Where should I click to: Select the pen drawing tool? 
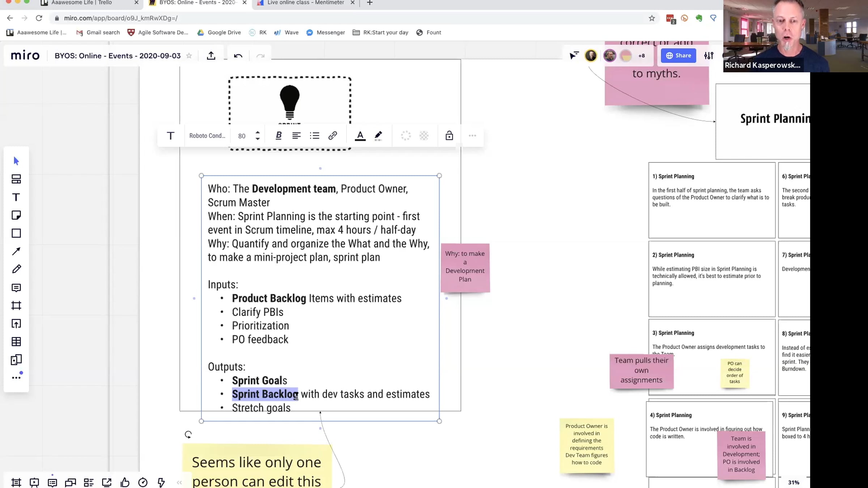[x=16, y=269]
